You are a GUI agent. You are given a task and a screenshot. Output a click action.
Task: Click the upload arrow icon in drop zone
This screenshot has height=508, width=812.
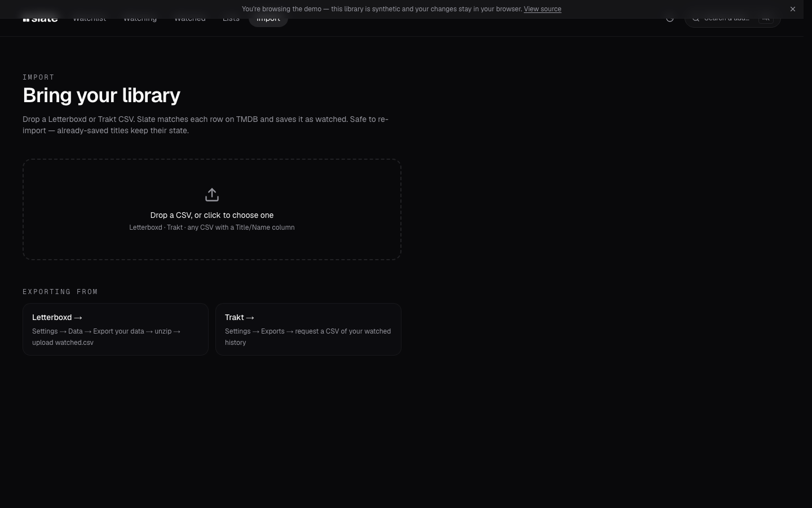coord(212,195)
